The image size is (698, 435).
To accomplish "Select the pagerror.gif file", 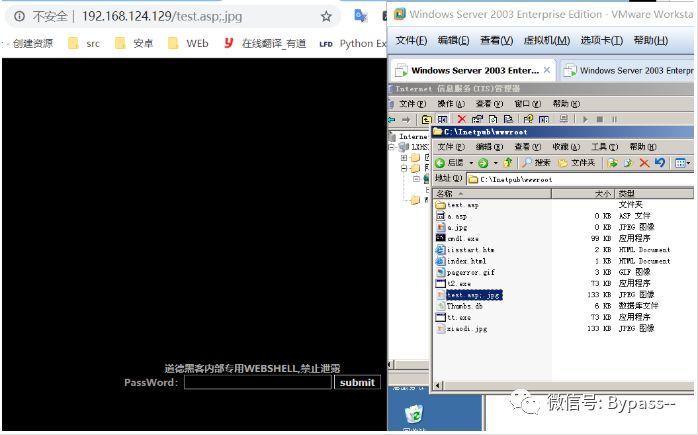I will [x=465, y=272].
